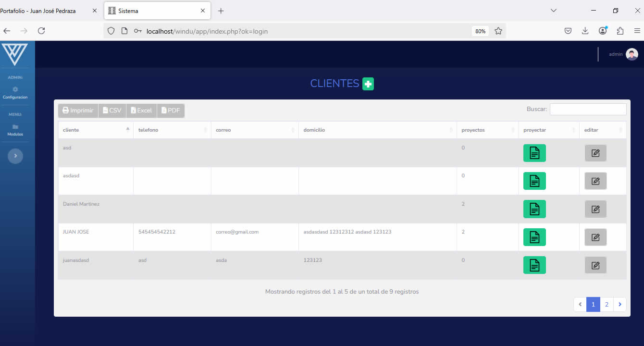Go to page 2 of the table
The width and height of the screenshot is (644, 346).
pos(607,304)
